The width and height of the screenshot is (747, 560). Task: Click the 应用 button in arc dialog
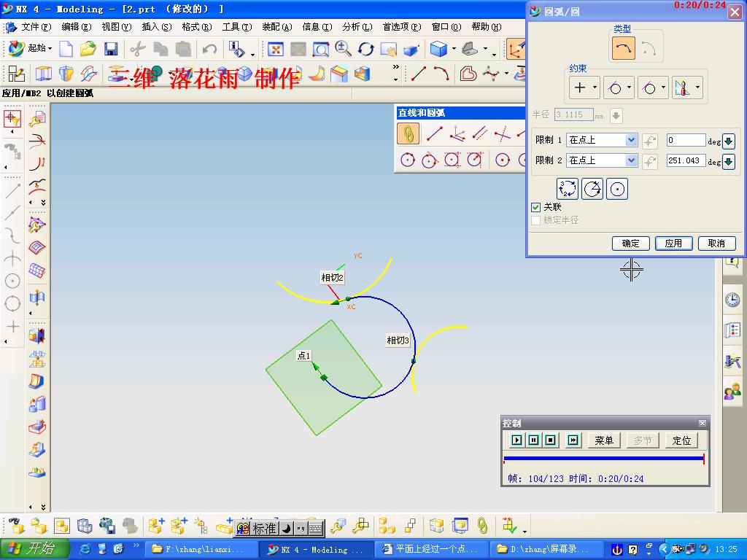pos(673,244)
